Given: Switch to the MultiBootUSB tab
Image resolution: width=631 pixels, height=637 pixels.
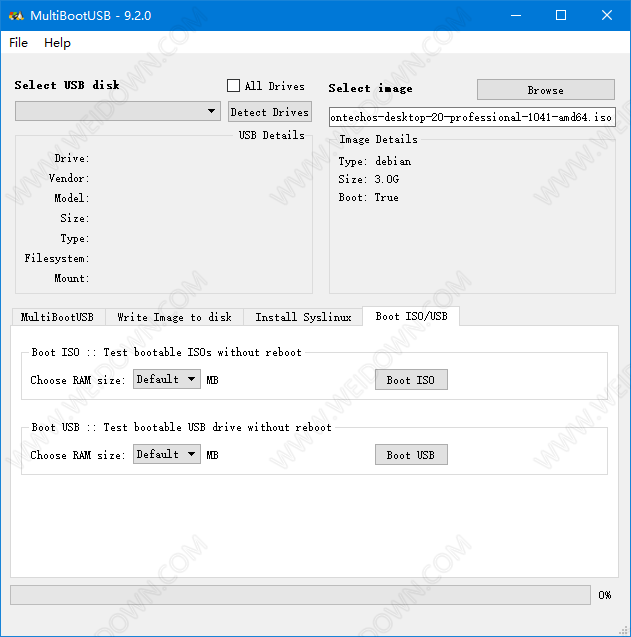Looking at the screenshot, I should point(57,317).
